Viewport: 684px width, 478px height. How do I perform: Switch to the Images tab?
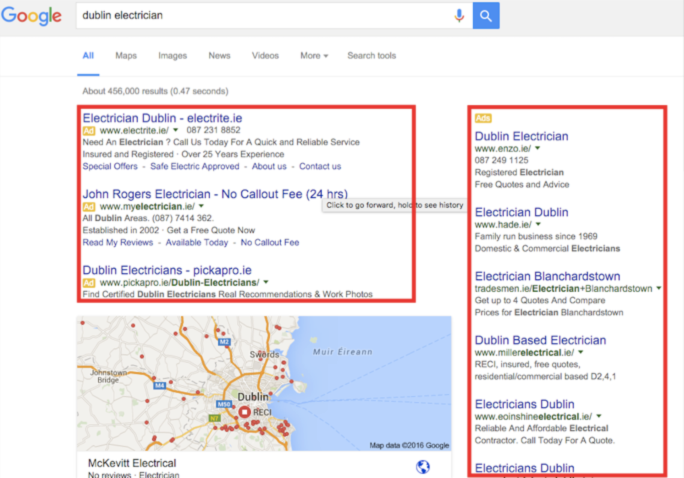coord(172,55)
